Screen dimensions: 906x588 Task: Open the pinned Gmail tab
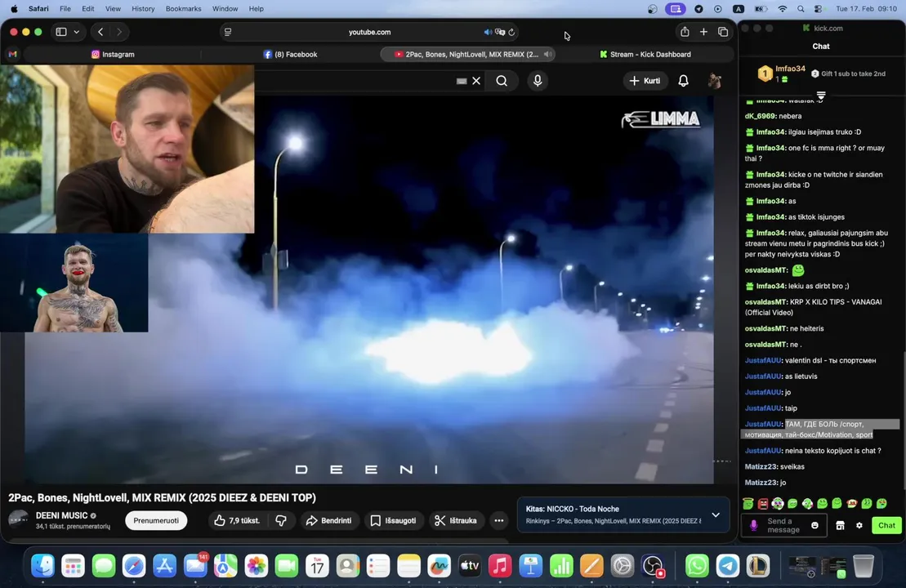tap(13, 54)
